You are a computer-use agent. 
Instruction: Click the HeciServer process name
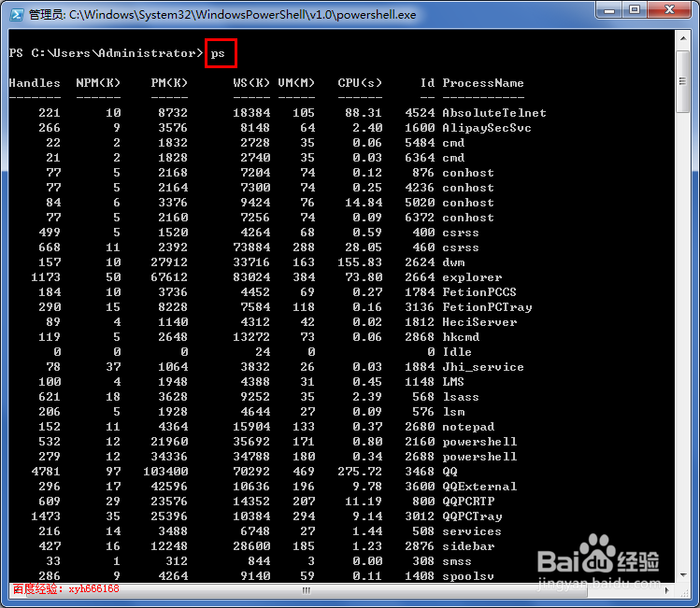pyautogui.click(x=479, y=322)
